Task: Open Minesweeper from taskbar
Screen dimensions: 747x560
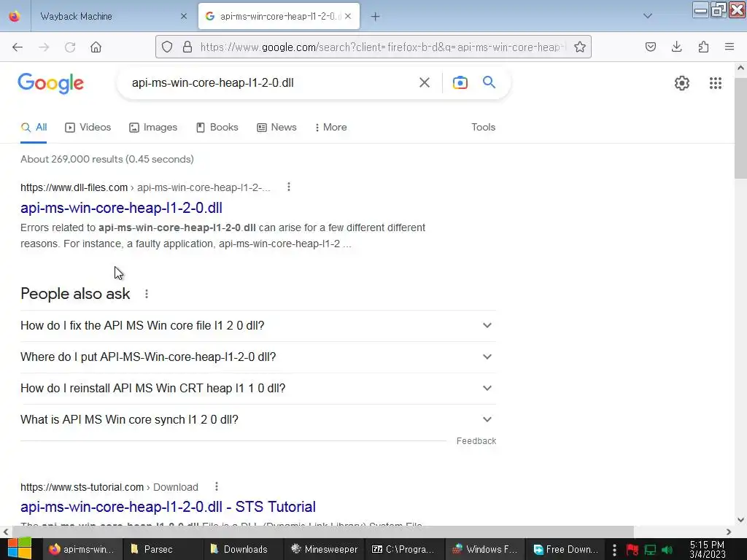Action: 325,549
